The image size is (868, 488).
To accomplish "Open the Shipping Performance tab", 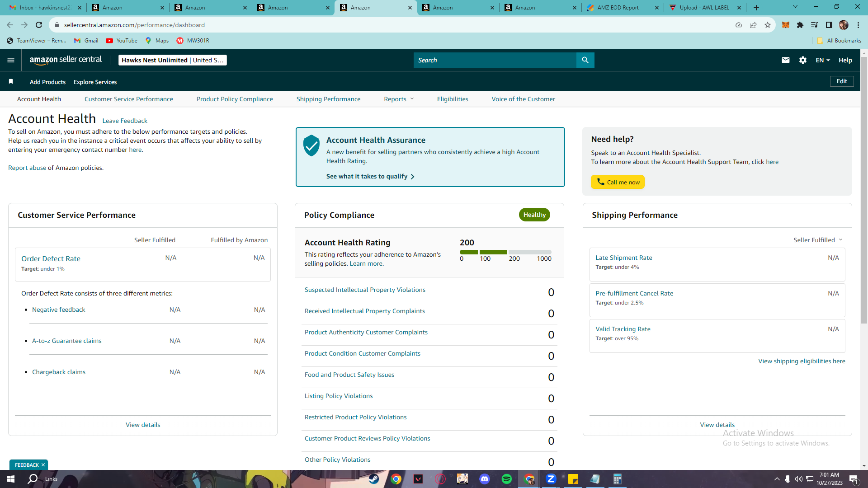I will pos(329,99).
